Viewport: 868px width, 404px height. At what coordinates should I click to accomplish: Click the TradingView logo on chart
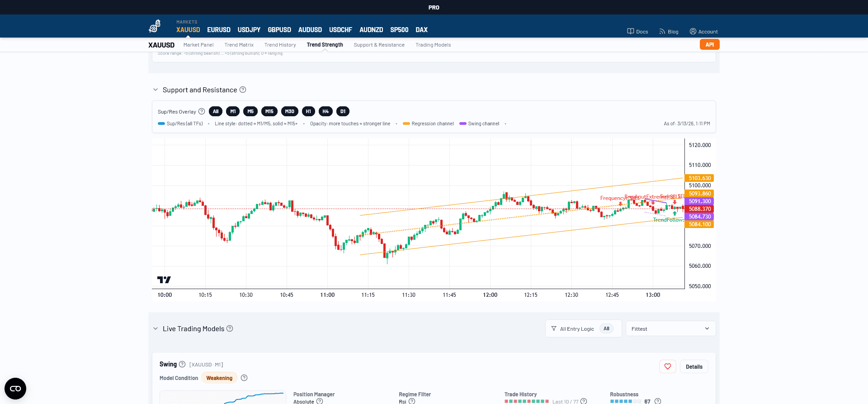point(164,280)
